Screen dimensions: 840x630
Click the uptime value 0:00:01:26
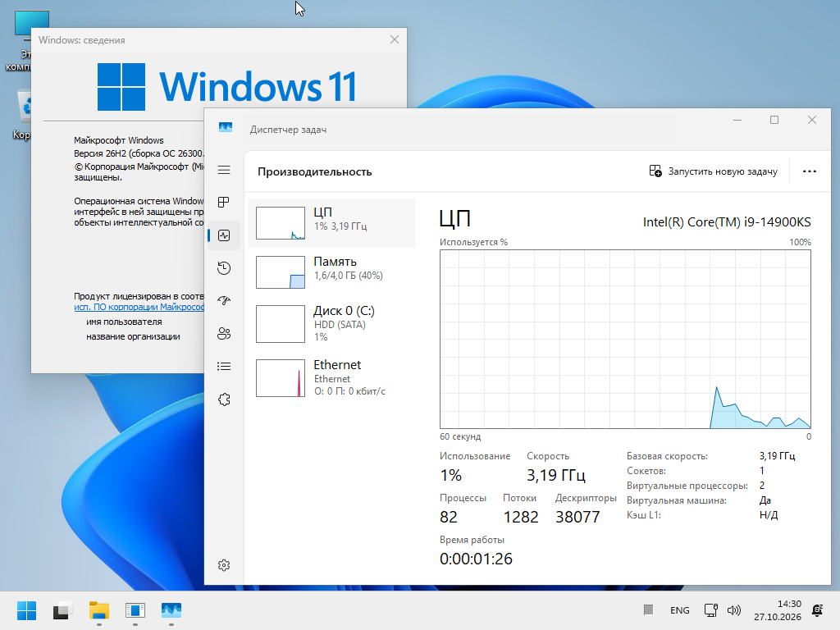(476, 559)
